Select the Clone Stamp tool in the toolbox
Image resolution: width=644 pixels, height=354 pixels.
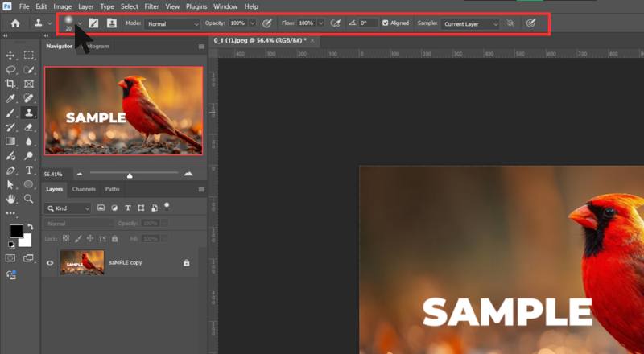tap(29, 113)
